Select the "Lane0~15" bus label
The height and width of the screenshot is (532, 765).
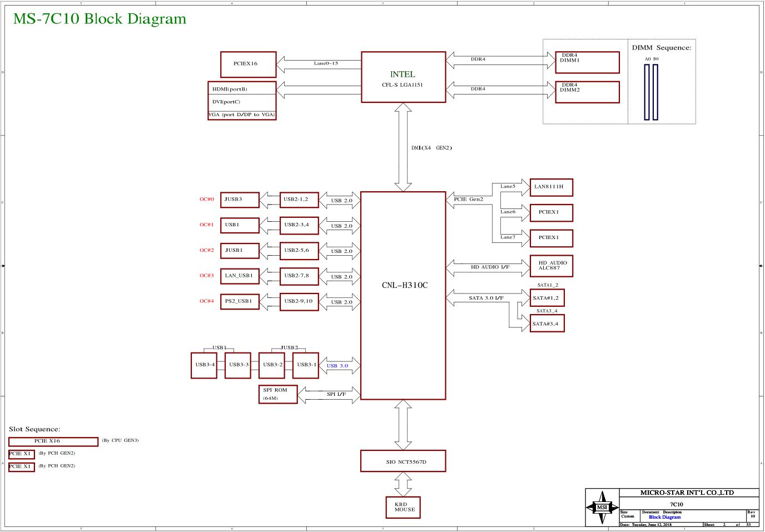point(326,63)
